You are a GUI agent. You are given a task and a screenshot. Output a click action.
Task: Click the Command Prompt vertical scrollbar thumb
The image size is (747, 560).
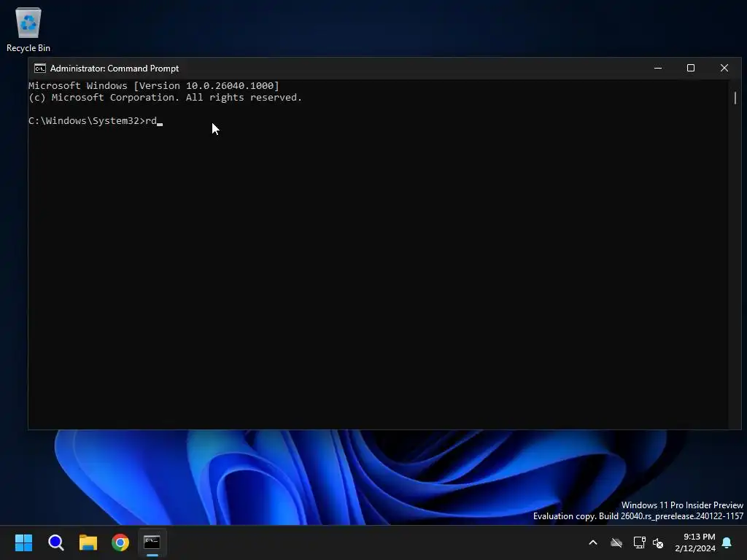point(735,98)
